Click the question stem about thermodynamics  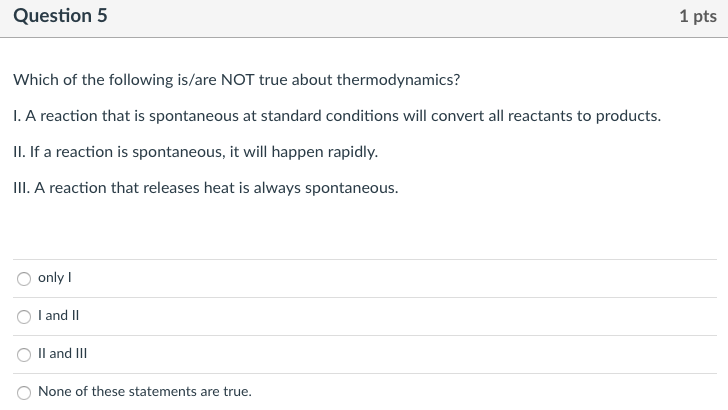[237, 80]
